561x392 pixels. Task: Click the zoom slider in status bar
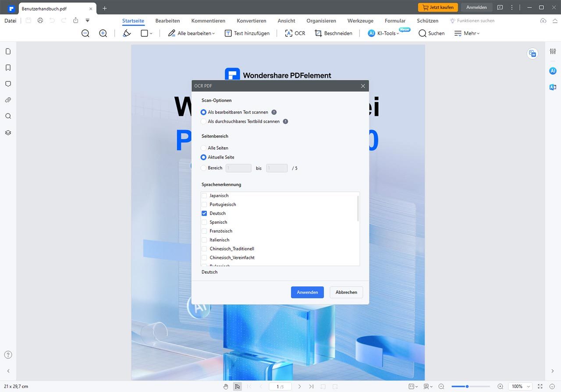coord(471,386)
